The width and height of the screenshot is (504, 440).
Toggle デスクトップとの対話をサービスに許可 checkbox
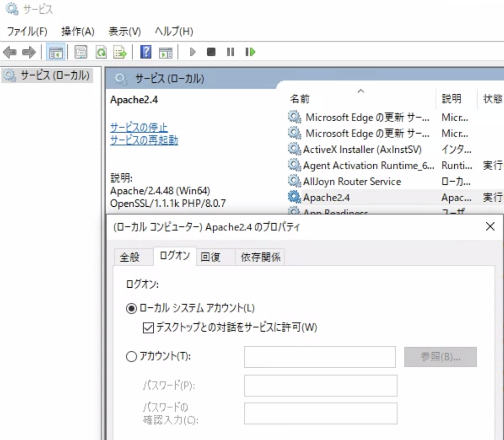tap(148, 328)
